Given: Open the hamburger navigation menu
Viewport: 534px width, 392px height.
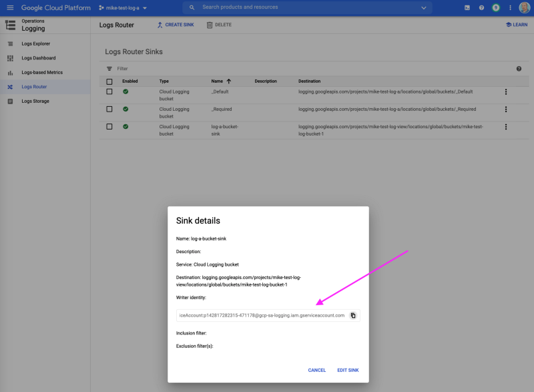Looking at the screenshot, I should point(10,7).
